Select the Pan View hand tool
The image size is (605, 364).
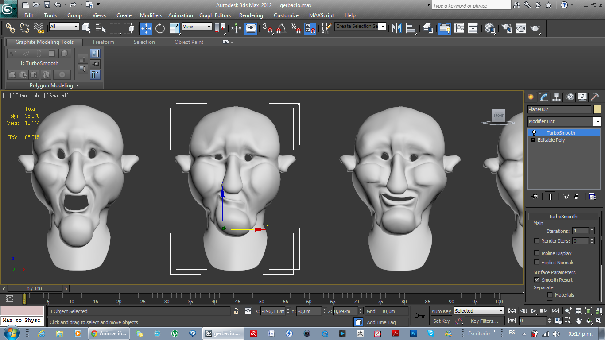point(578,321)
